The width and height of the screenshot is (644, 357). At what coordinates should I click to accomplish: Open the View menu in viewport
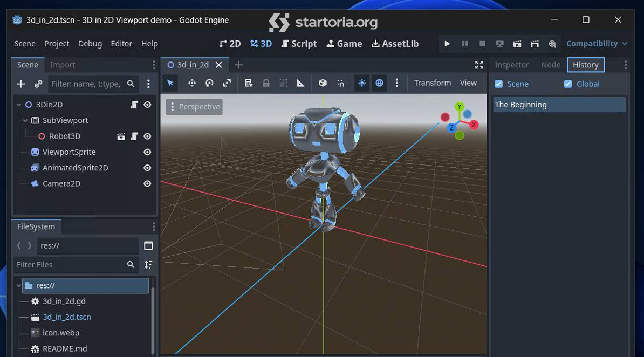click(468, 83)
